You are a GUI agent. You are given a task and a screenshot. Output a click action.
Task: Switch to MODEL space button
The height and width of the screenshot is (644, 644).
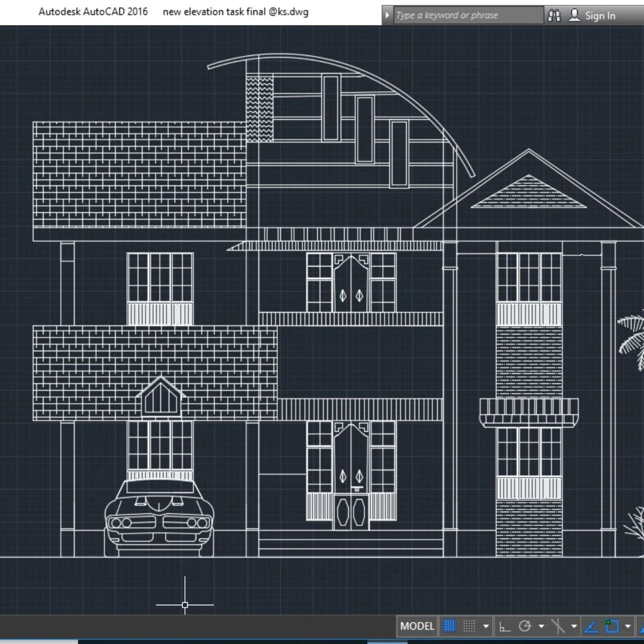click(x=417, y=626)
